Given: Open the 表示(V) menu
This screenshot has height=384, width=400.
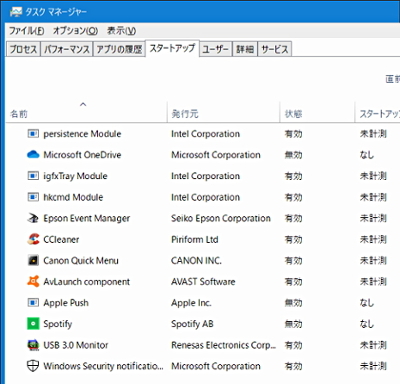Looking at the screenshot, I should click(x=121, y=31).
